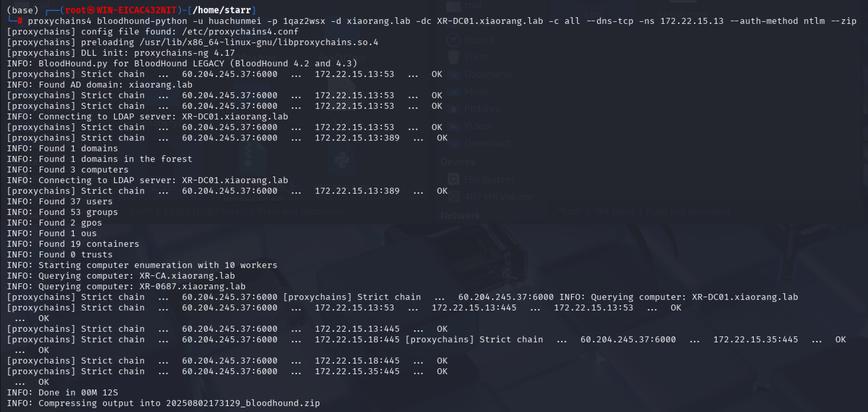Click the faint Recent clock icon
The image size is (868, 412).
pyautogui.click(x=453, y=40)
